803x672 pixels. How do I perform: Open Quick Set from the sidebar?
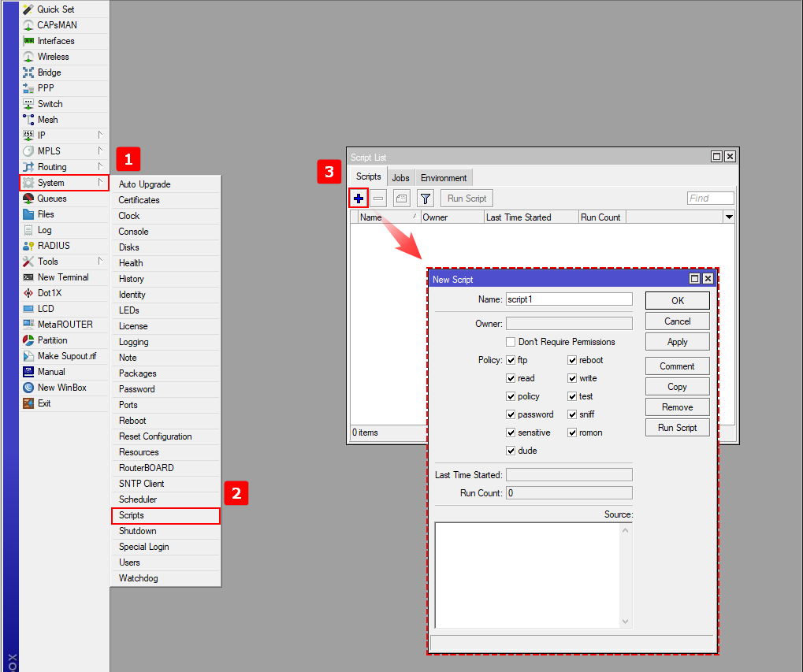[55, 9]
